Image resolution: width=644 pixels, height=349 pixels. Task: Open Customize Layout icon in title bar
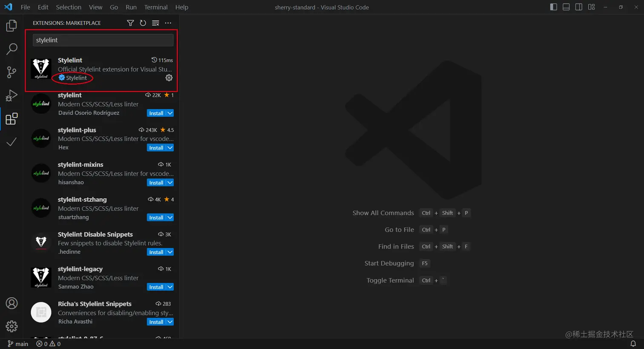592,7
